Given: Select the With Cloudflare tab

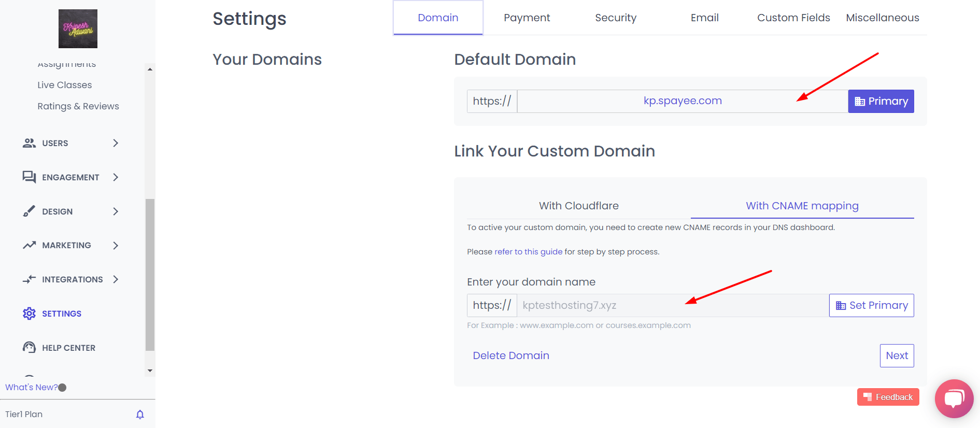Looking at the screenshot, I should pos(578,206).
